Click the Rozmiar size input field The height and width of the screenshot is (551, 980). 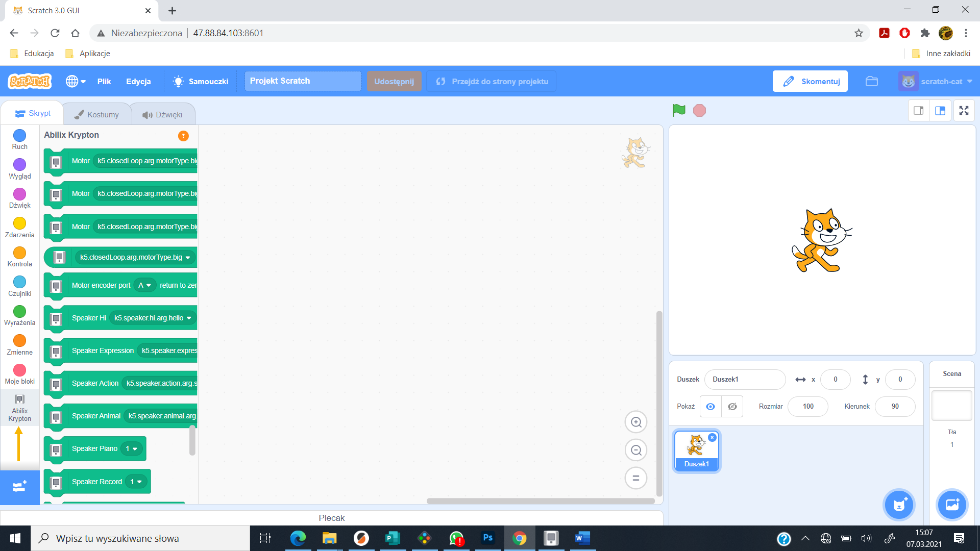point(807,407)
